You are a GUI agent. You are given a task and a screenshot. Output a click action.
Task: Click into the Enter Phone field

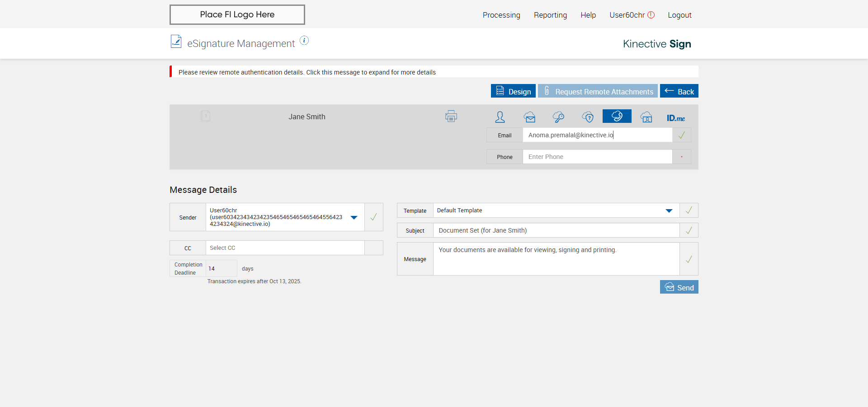(x=597, y=157)
